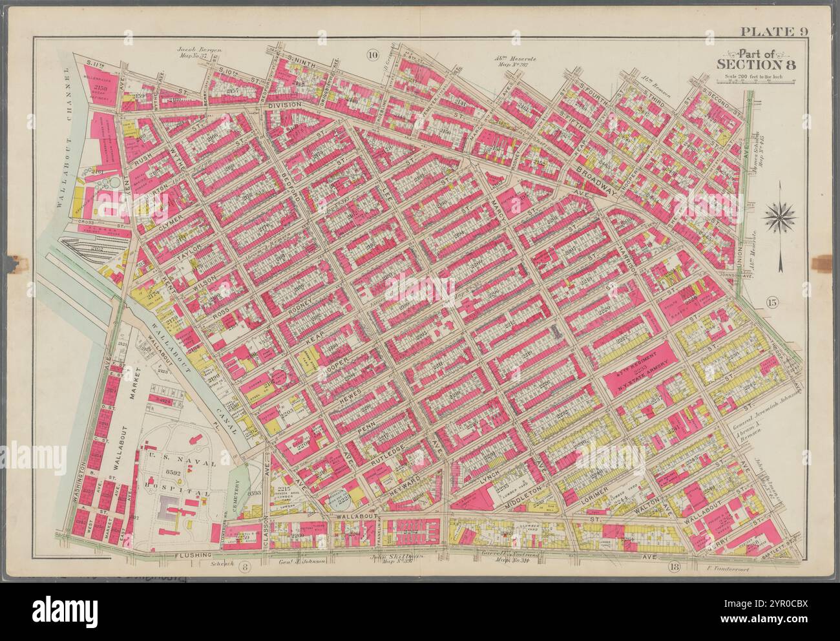Click the circled plate number 8
The height and width of the screenshot is (641, 840).
pyautogui.click(x=245, y=567)
